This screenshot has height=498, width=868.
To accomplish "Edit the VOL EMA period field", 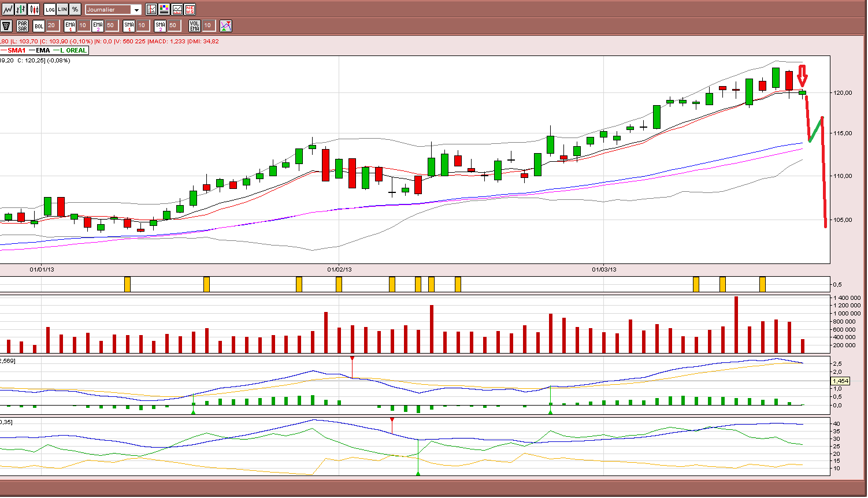I will point(209,25).
